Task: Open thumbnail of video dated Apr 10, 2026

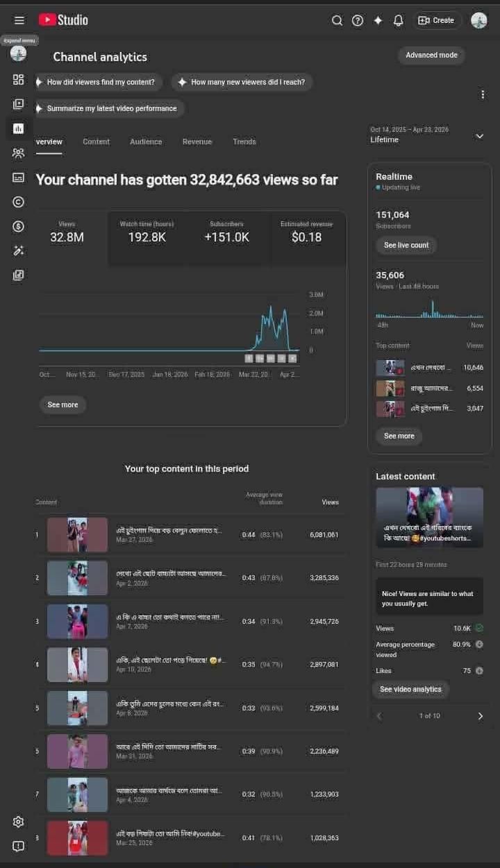Action: (x=77, y=665)
